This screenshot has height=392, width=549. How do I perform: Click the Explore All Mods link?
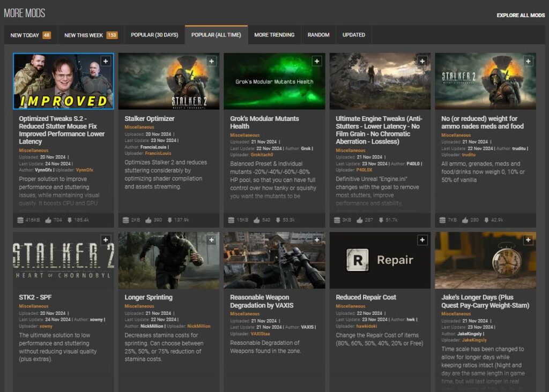[520, 16]
